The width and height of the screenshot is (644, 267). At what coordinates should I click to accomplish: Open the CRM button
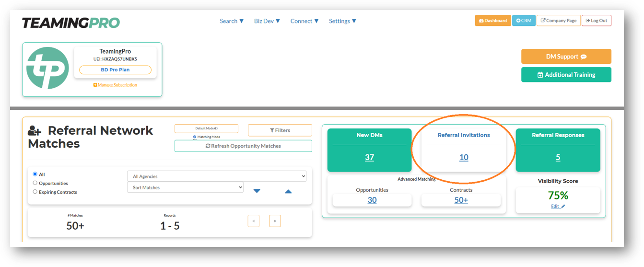524,21
